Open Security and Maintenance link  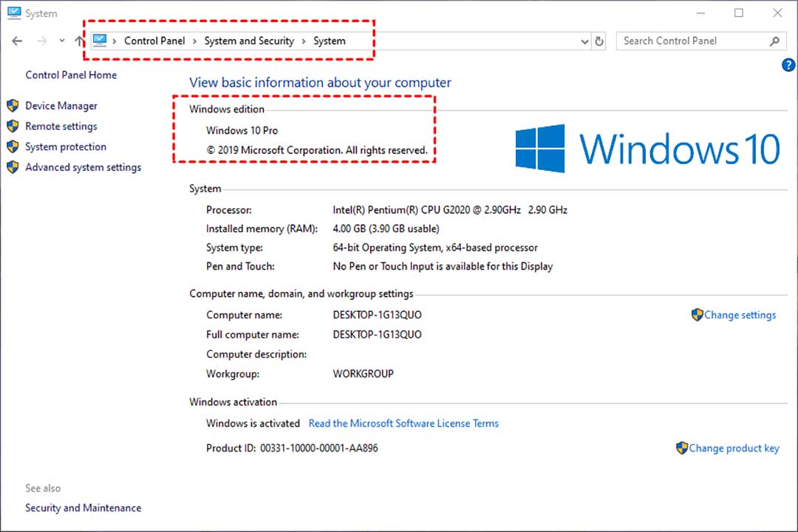click(83, 508)
